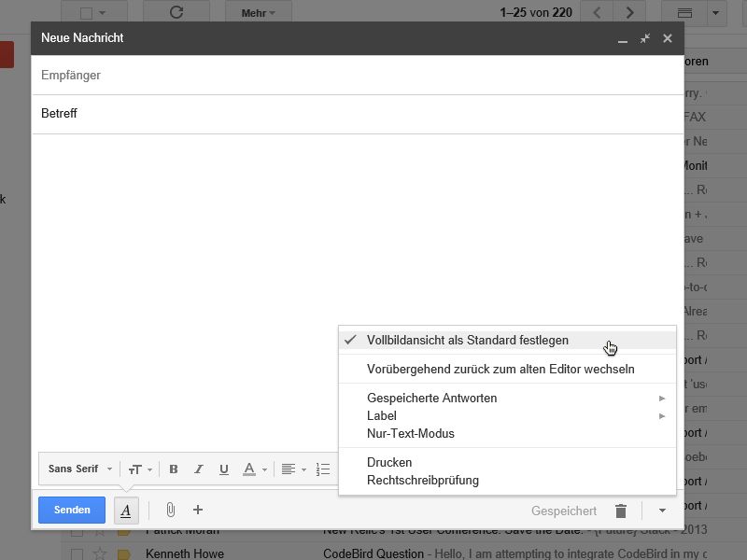Click the Gespeichert status text
Screen dimensions: 747x560
click(564, 511)
